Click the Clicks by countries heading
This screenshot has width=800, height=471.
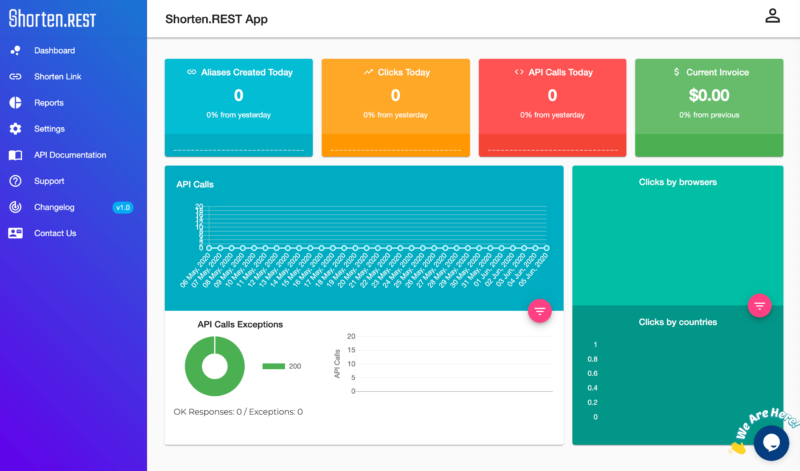(x=678, y=322)
